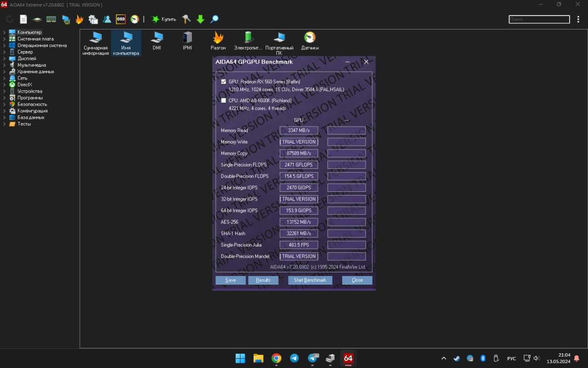
Task: Click the Results button in benchmark dialog
Action: (263, 280)
